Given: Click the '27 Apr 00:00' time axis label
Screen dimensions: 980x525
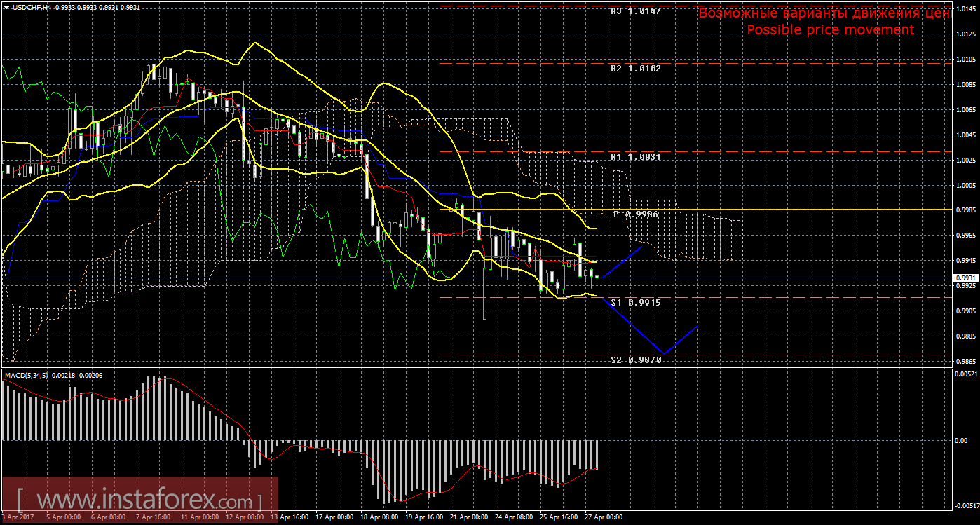Looking at the screenshot, I should tap(604, 517).
